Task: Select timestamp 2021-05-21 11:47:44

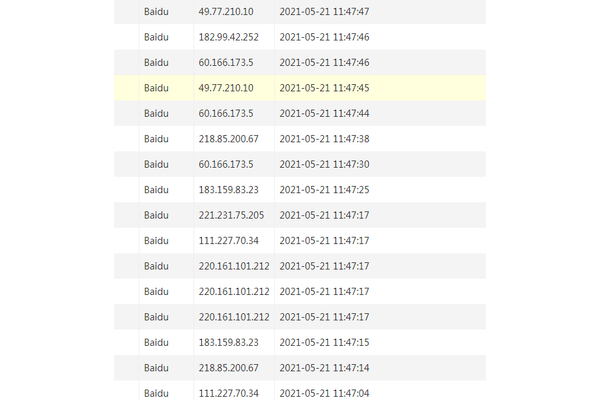Action: (324, 113)
